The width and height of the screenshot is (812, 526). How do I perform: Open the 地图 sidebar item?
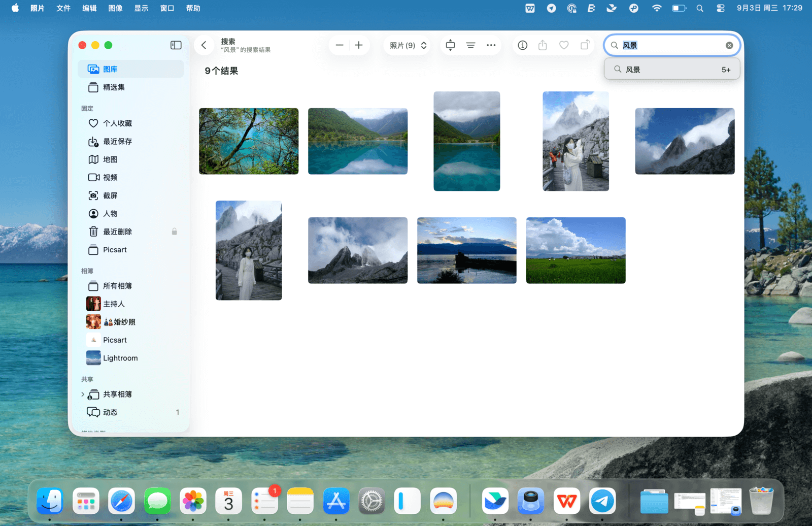click(x=110, y=159)
